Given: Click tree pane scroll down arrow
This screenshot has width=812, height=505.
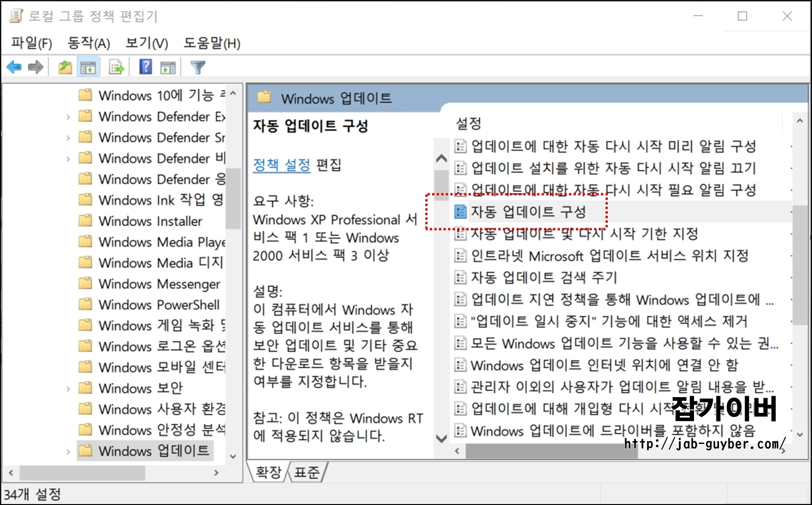Looking at the screenshot, I should click(x=233, y=456).
